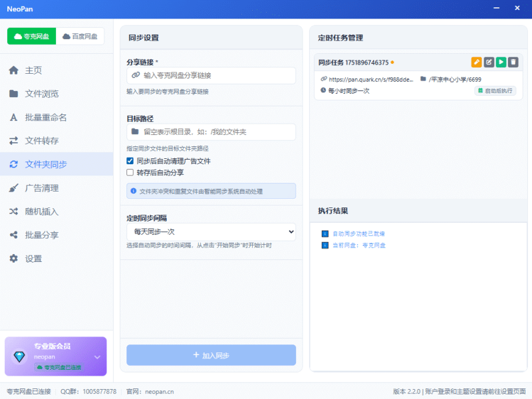Expand the neopan account panel chevron
532x399 pixels.
click(x=97, y=357)
